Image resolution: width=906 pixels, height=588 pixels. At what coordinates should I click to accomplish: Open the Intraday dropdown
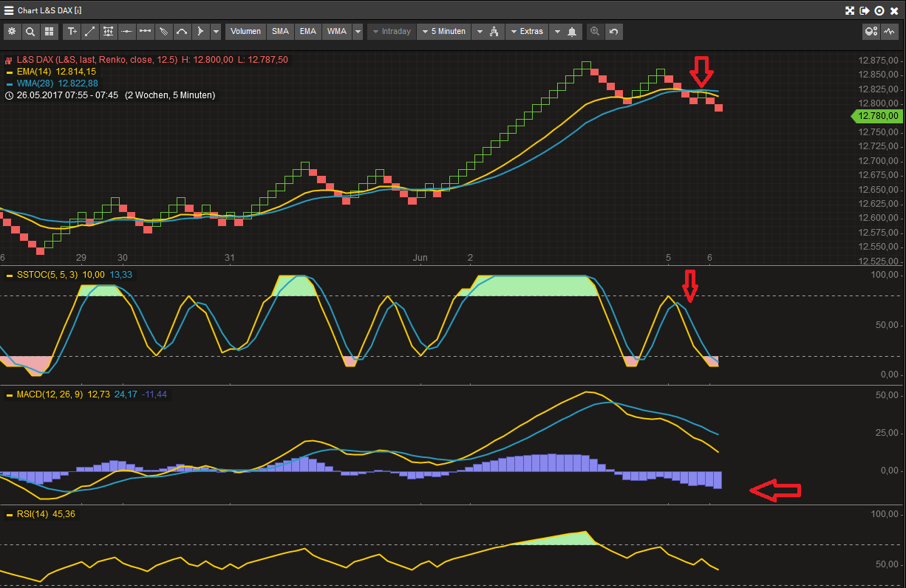click(x=393, y=31)
